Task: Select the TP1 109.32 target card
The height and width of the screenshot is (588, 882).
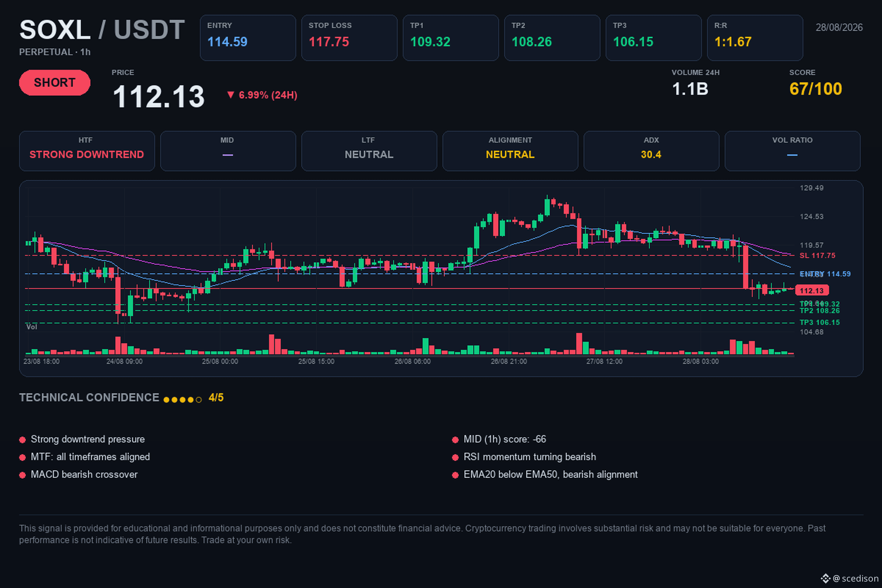Action: pyautogui.click(x=451, y=38)
